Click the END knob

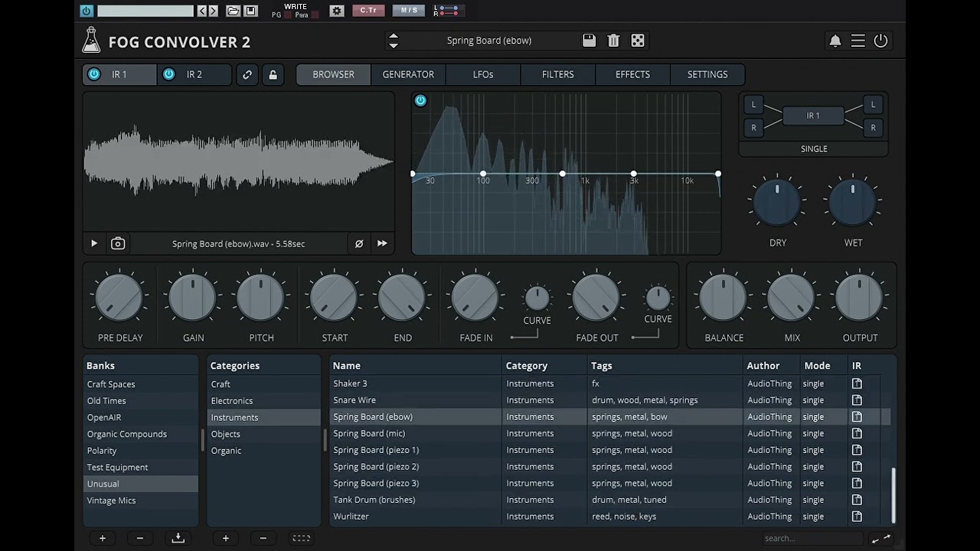[x=403, y=298]
